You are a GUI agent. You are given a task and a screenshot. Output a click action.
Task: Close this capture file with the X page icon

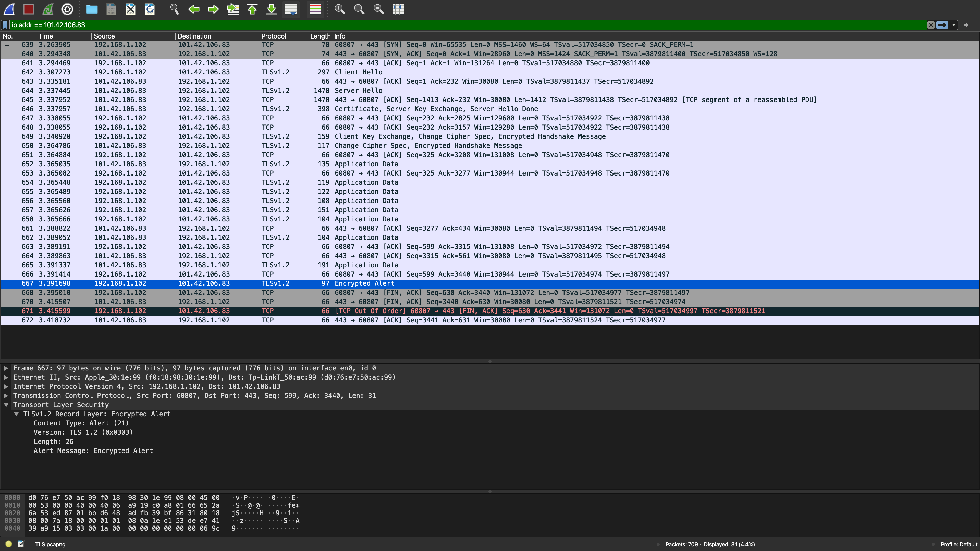coord(130,9)
